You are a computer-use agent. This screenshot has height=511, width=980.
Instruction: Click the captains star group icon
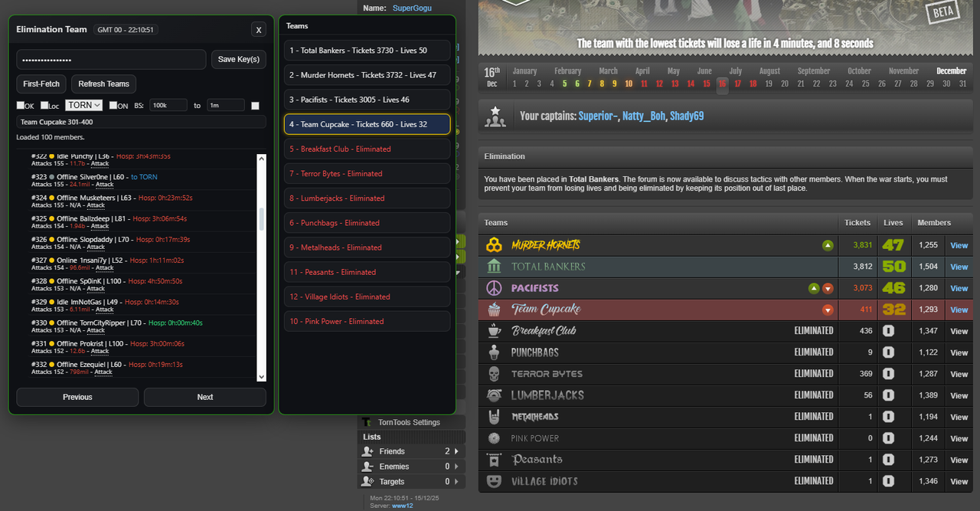495,116
